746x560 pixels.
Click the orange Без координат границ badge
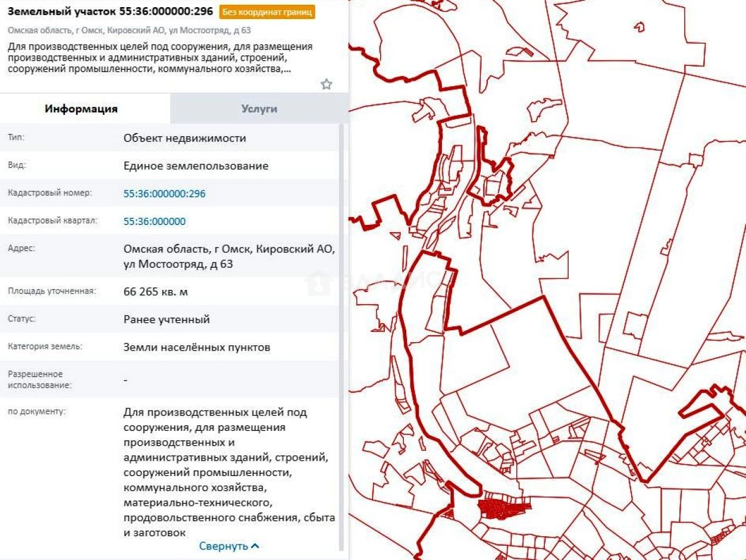click(x=267, y=12)
